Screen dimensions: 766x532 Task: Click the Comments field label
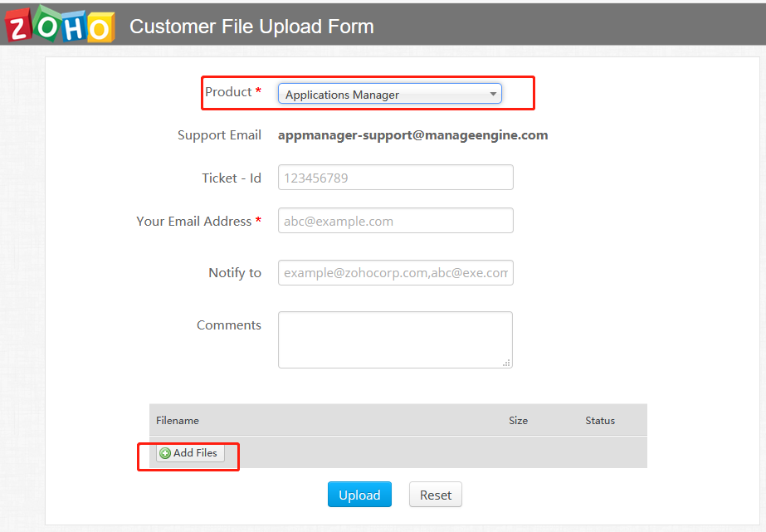228,325
